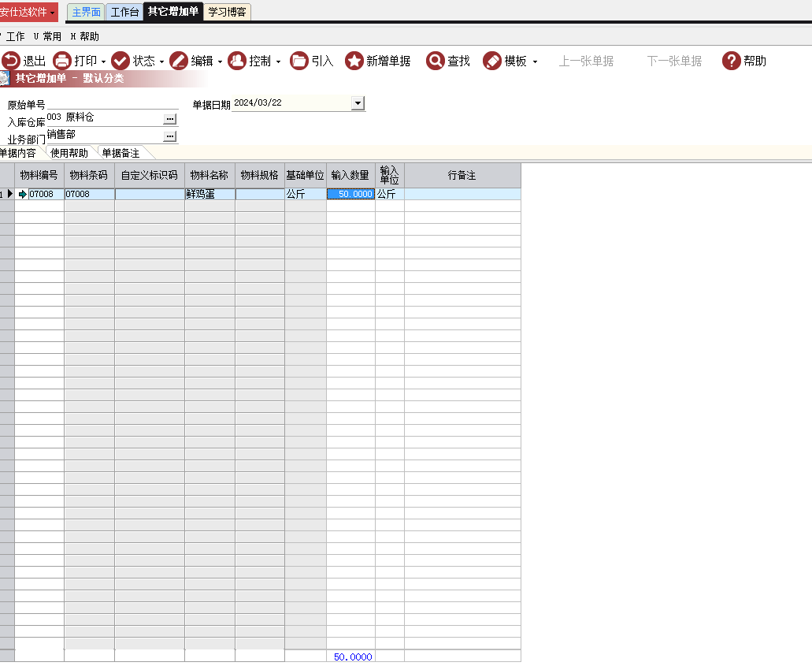
Task: Select the 使用帮助 sub-tab
Action: pyautogui.click(x=69, y=153)
